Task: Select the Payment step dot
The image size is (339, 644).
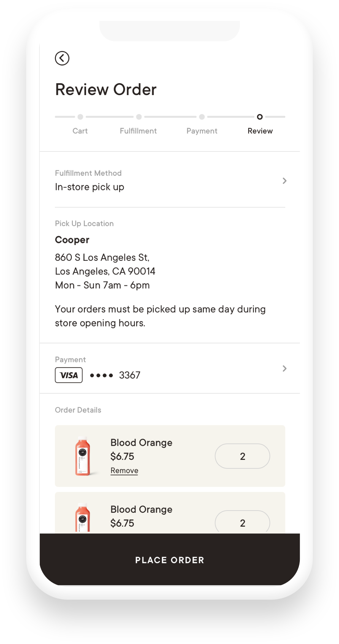Action: (202, 117)
